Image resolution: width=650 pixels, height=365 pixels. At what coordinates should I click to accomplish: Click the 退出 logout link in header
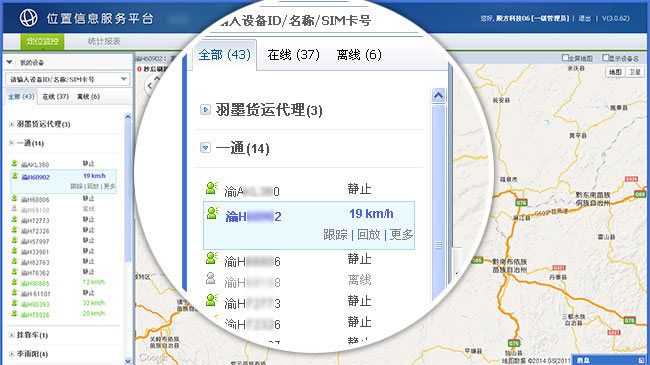coord(585,18)
